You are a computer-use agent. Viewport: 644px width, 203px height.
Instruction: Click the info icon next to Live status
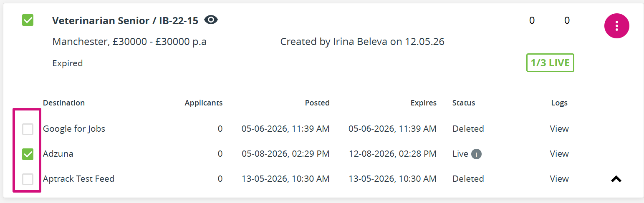coord(476,154)
